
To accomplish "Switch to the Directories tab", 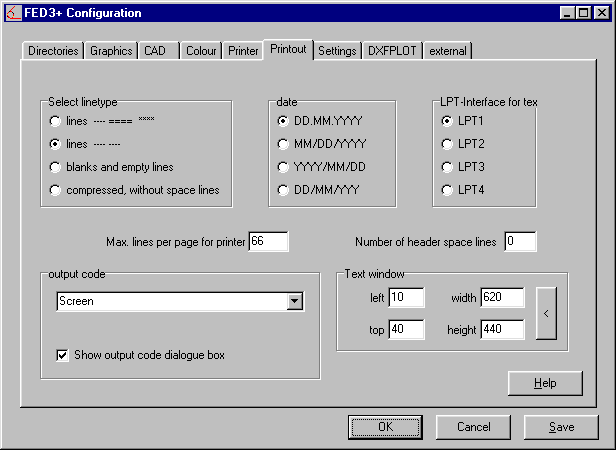I will point(53,51).
